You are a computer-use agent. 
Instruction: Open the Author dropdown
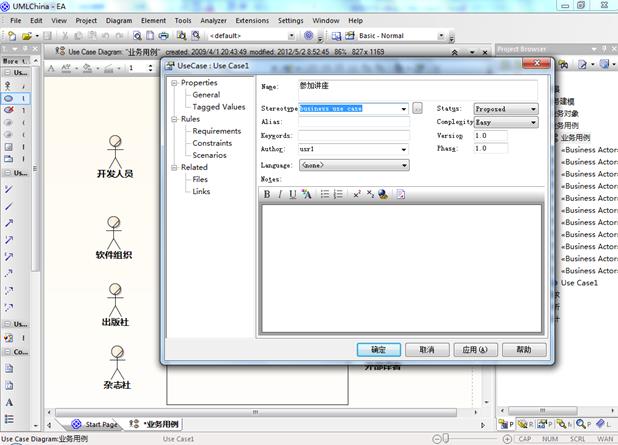(404, 149)
